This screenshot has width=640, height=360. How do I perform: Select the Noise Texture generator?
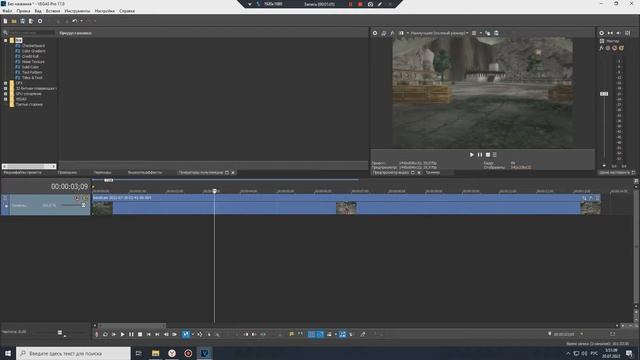[x=33, y=62]
